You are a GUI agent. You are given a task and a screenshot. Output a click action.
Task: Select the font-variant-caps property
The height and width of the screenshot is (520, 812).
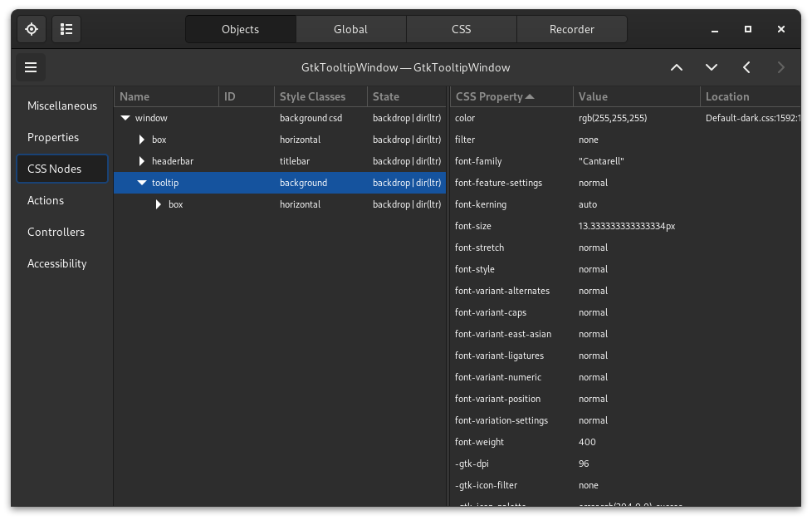tap(625, 312)
